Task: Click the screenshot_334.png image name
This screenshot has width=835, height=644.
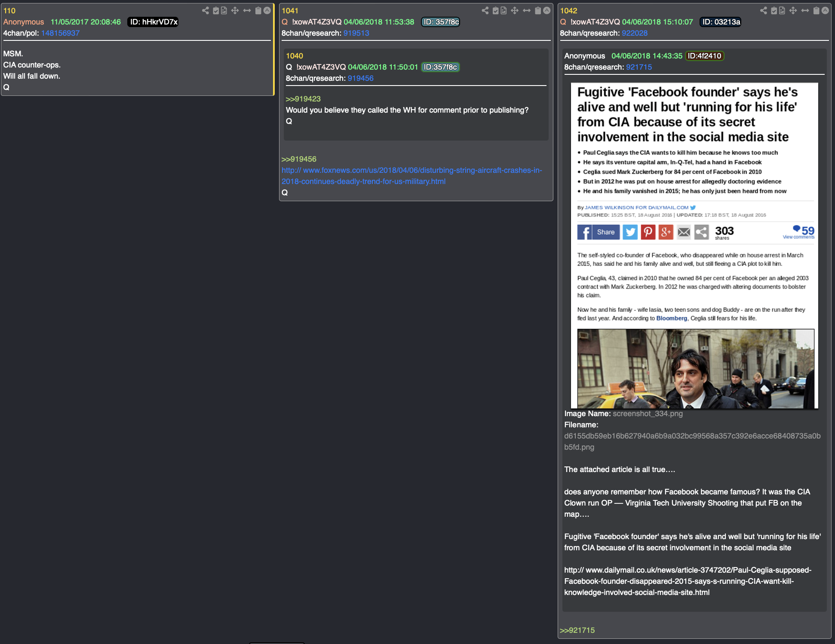Action: pyautogui.click(x=648, y=414)
